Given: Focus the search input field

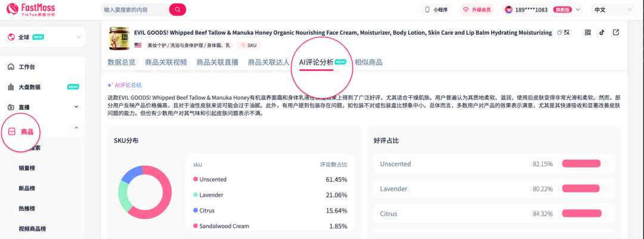Looking at the screenshot, I should [135, 10].
